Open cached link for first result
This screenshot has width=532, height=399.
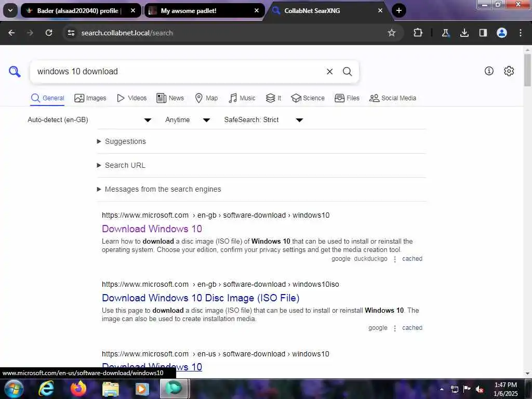[x=412, y=259]
